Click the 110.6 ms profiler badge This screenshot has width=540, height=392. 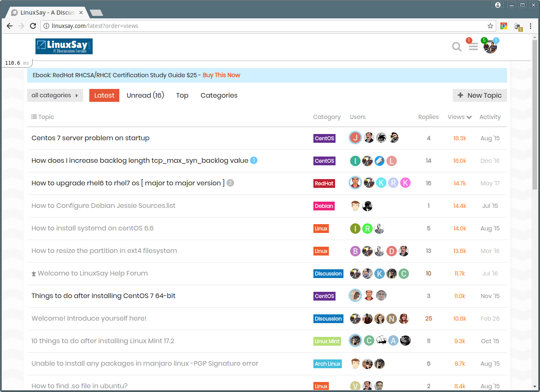(x=17, y=63)
